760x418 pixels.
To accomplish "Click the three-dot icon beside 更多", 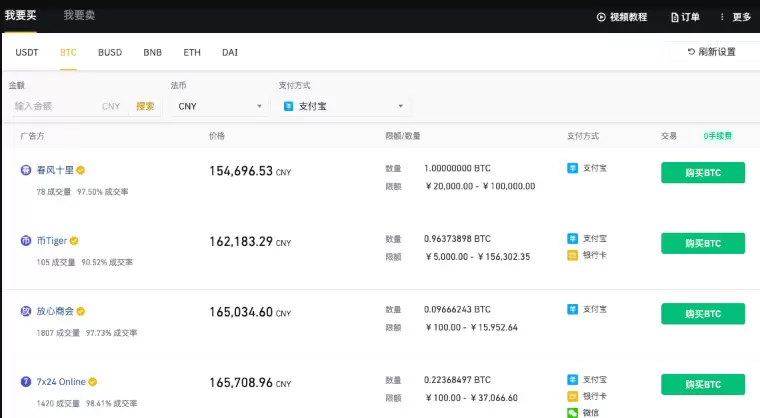I will pyautogui.click(x=722, y=17).
